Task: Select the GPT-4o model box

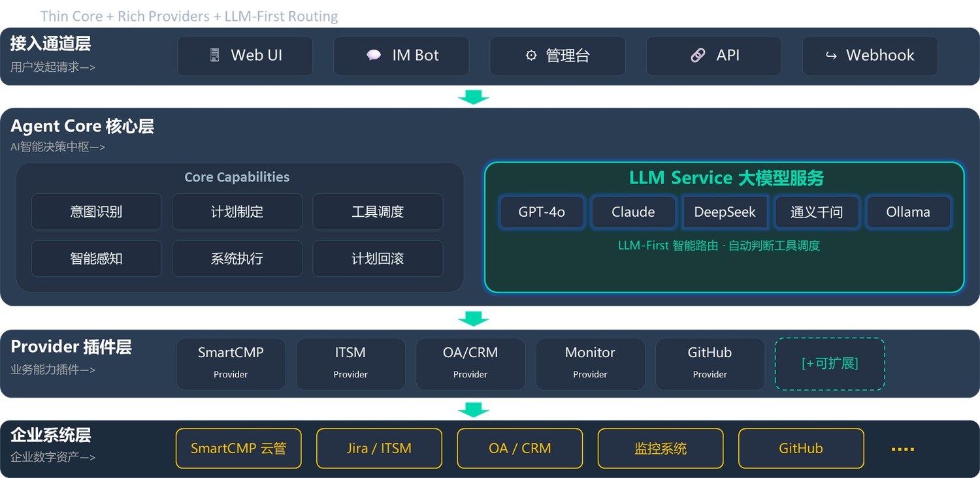Action: pos(542,212)
